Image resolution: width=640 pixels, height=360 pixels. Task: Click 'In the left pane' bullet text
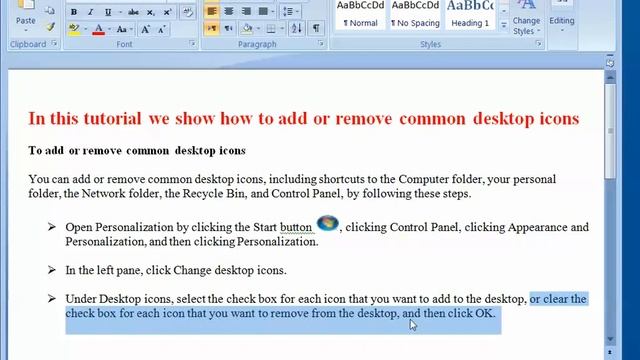pos(176,270)
